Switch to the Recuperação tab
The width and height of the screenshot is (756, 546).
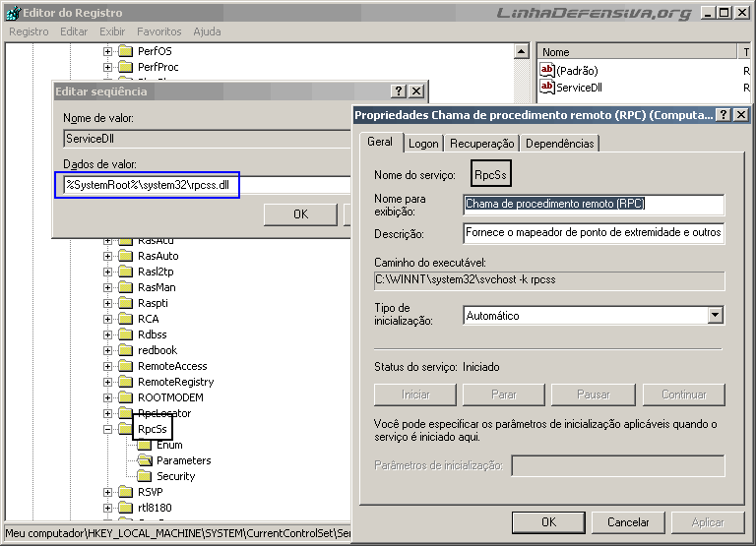click(481, 144)
